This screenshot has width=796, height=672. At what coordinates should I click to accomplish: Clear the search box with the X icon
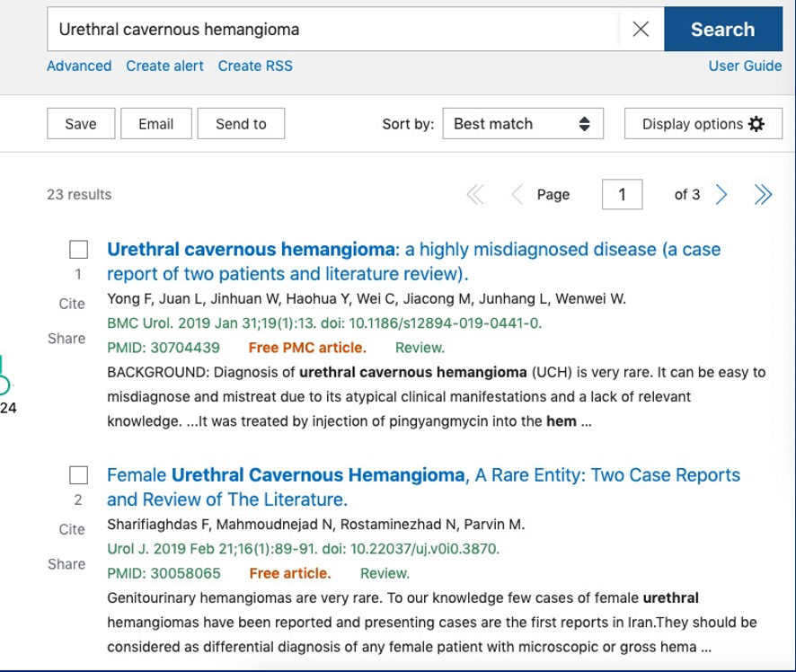(641, 30)
